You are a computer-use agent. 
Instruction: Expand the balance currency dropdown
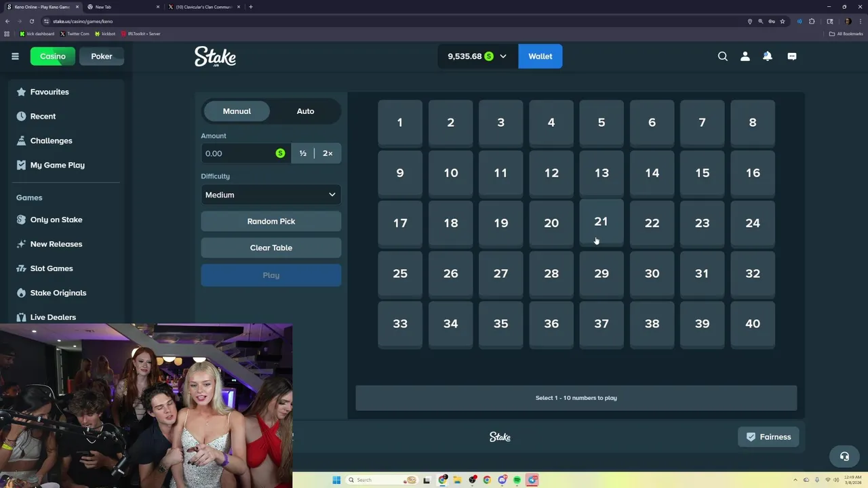(x=503, y=56)
